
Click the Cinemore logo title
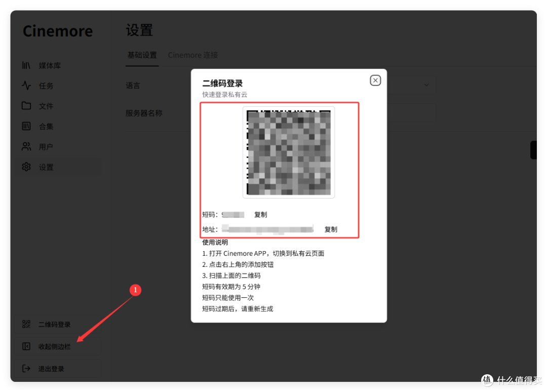[58, 31]
